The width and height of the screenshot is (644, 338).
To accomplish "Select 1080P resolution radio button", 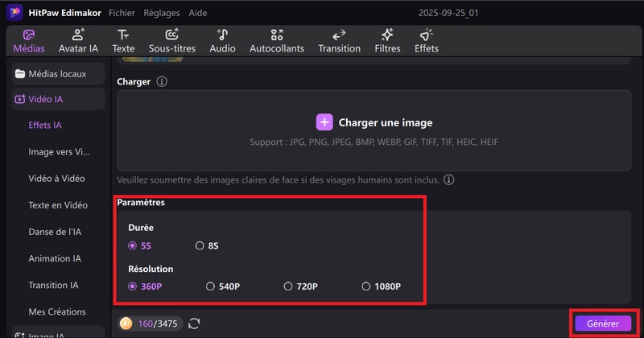I will point(366,286).
